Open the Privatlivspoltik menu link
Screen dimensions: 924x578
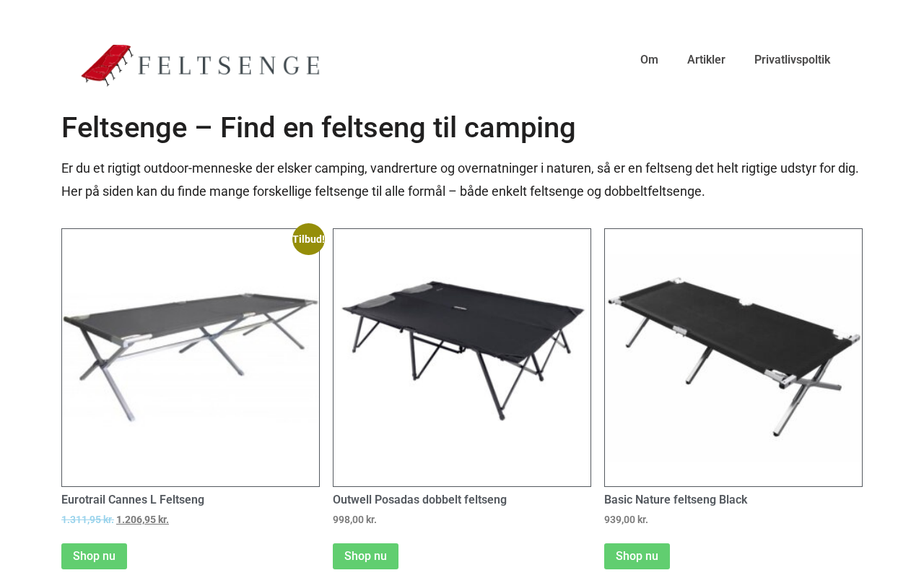[x=792, y=60]
